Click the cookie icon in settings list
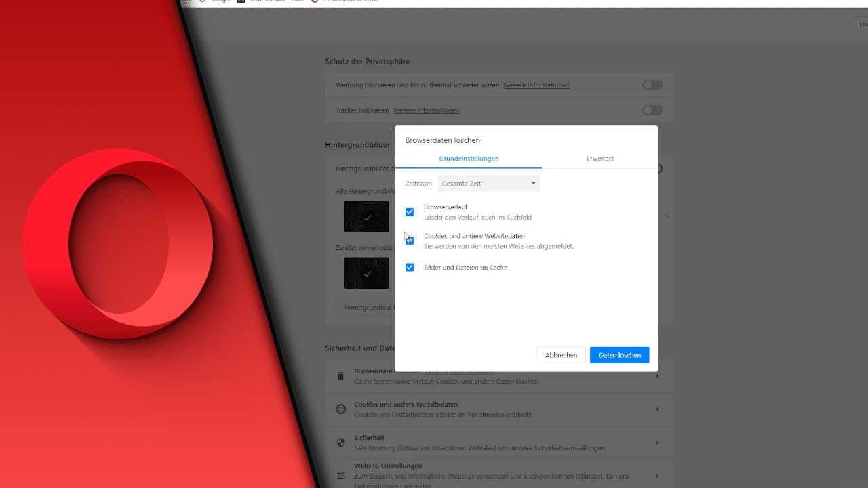The height and width of the screenshot is (488, 868). [341, 409]
